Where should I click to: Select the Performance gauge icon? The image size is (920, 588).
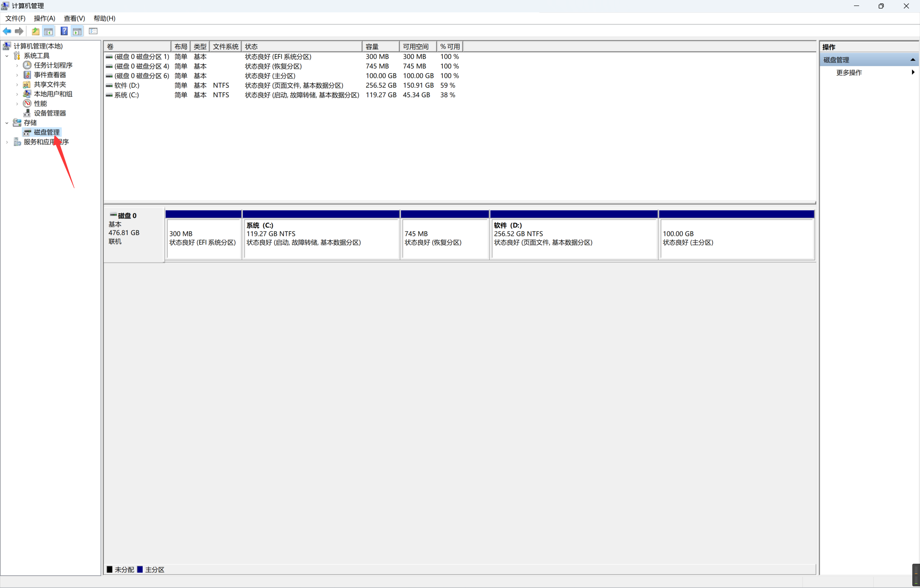coord(27,103)
